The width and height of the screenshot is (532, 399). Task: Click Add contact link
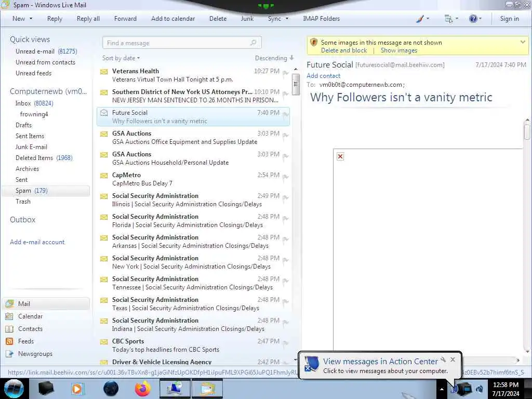pyautogui.click(x=323, y=76)
